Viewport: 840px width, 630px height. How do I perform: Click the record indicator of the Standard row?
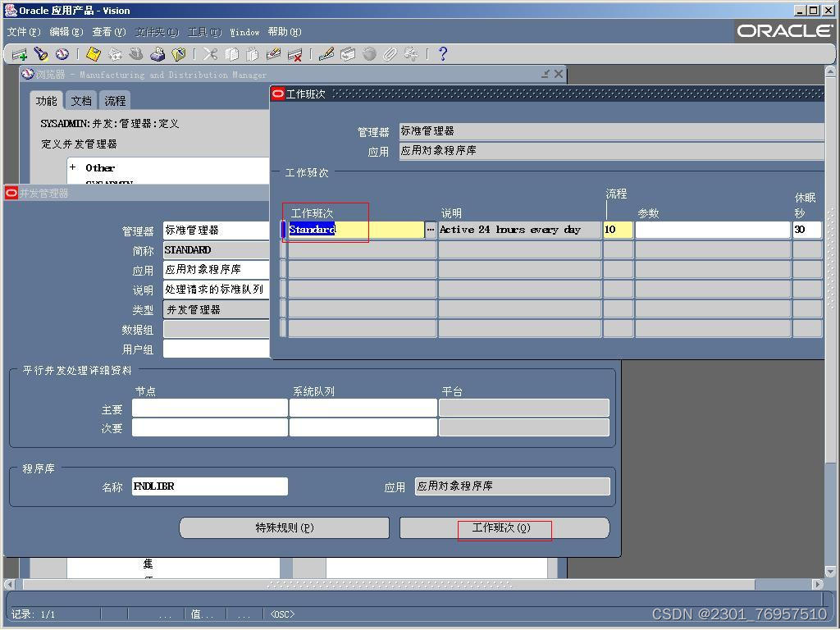283,230
